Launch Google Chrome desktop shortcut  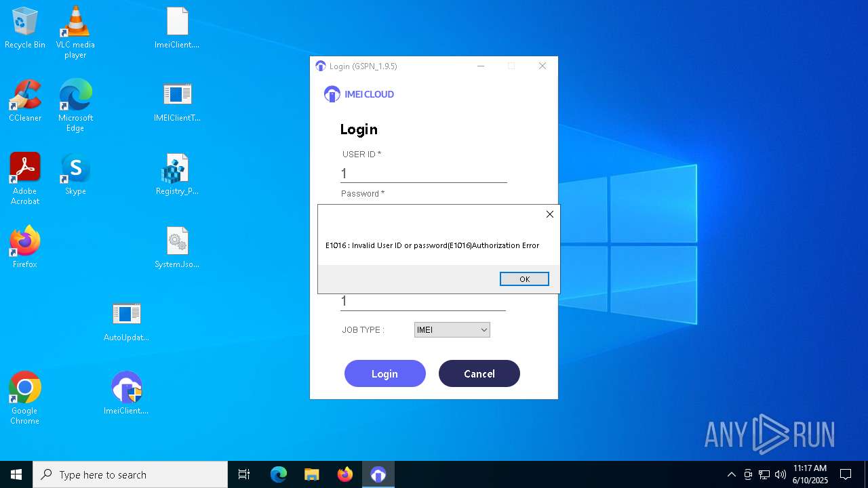click(x=25, y=399)
